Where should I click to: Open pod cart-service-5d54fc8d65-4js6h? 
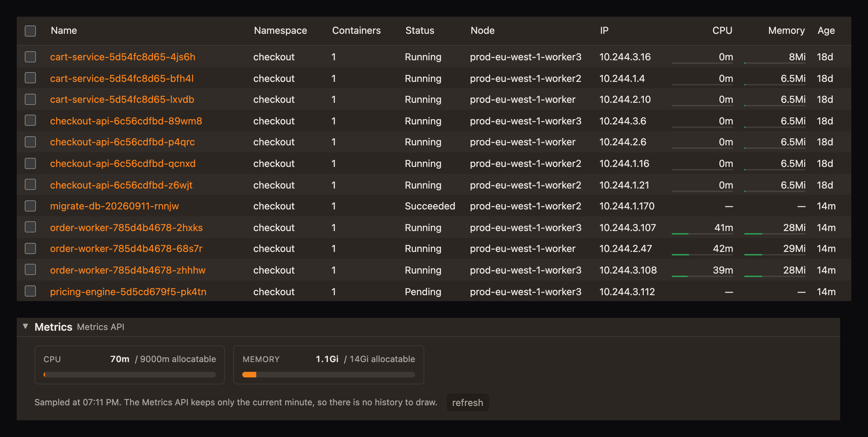click(x=123, y=57)
